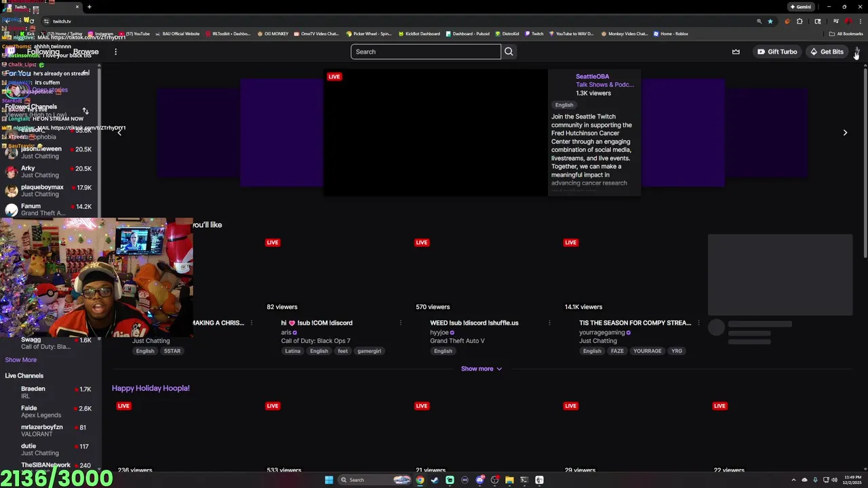The width and height of the screenshot is (868, 488).
Task: Open the Home - Roblox bookmark
Action: (x=670, y=33)
